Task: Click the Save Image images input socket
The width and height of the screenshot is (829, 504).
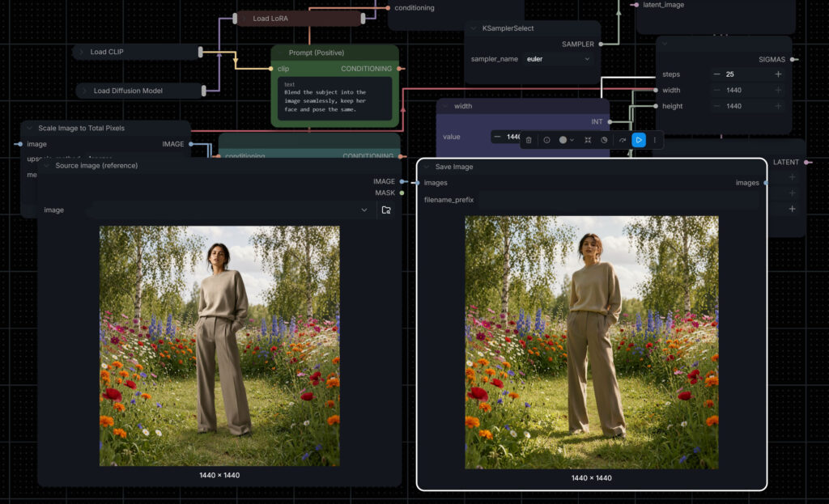Action: (x=417, y=183)
